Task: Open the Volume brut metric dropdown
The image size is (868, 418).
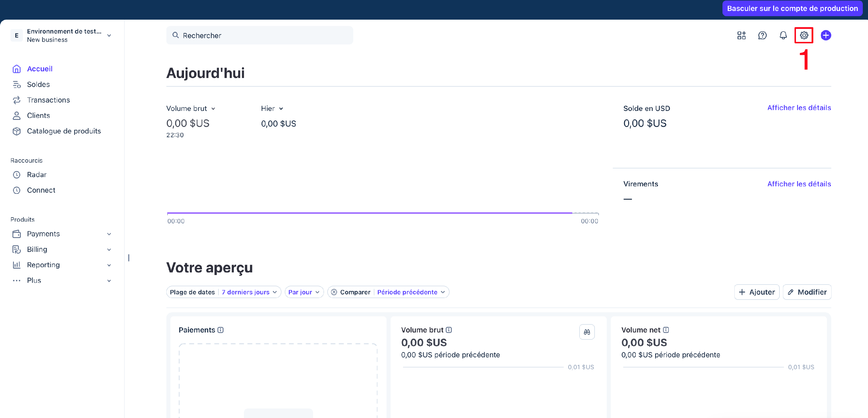Action: 191,108
